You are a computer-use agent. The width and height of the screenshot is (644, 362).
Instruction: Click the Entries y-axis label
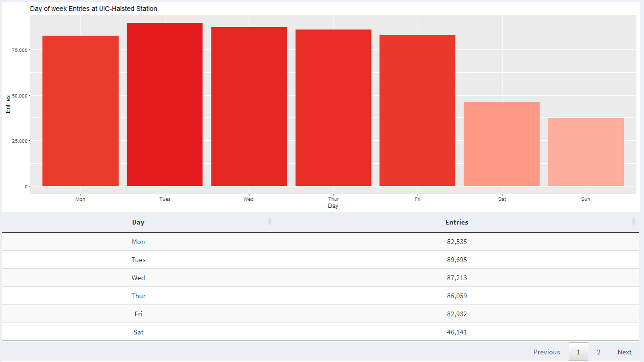pos(8,104)
